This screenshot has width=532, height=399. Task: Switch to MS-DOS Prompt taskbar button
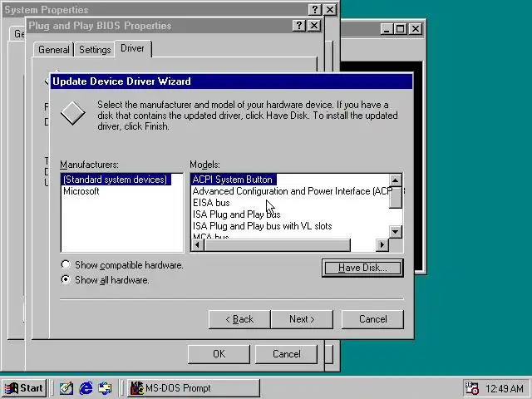(194, 388)
